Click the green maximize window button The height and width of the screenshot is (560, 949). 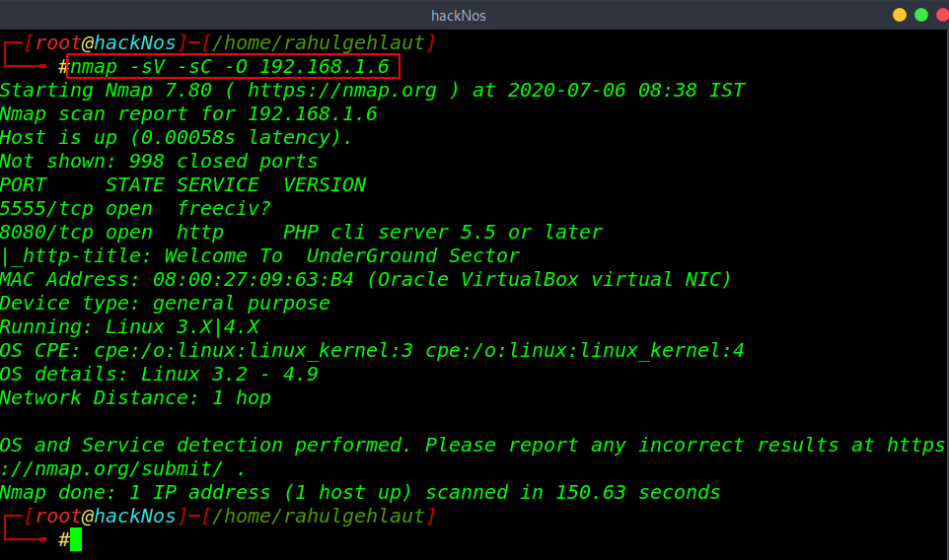coord(921,15)
